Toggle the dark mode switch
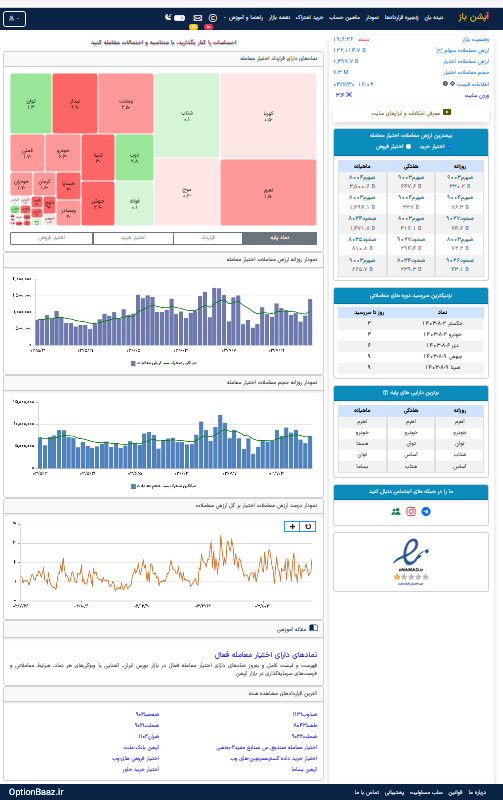The height and width of the screenshot is (800, 503). [179, 18]
